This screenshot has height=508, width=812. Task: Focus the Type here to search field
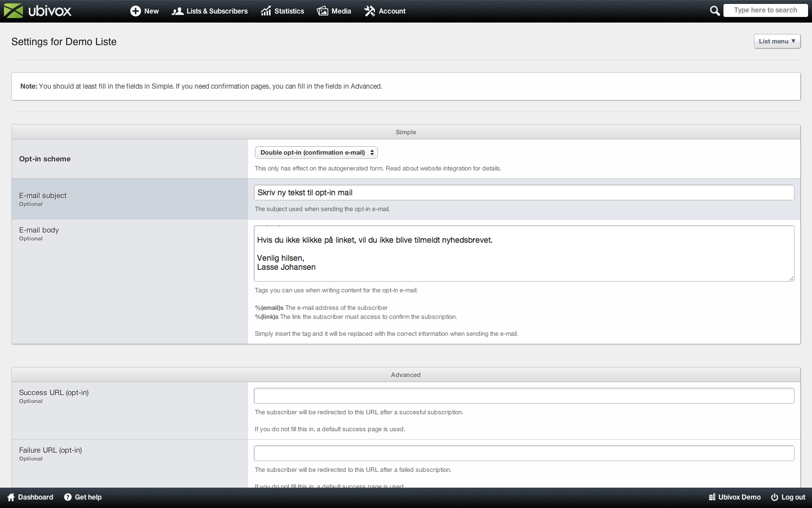coord(765,10)
